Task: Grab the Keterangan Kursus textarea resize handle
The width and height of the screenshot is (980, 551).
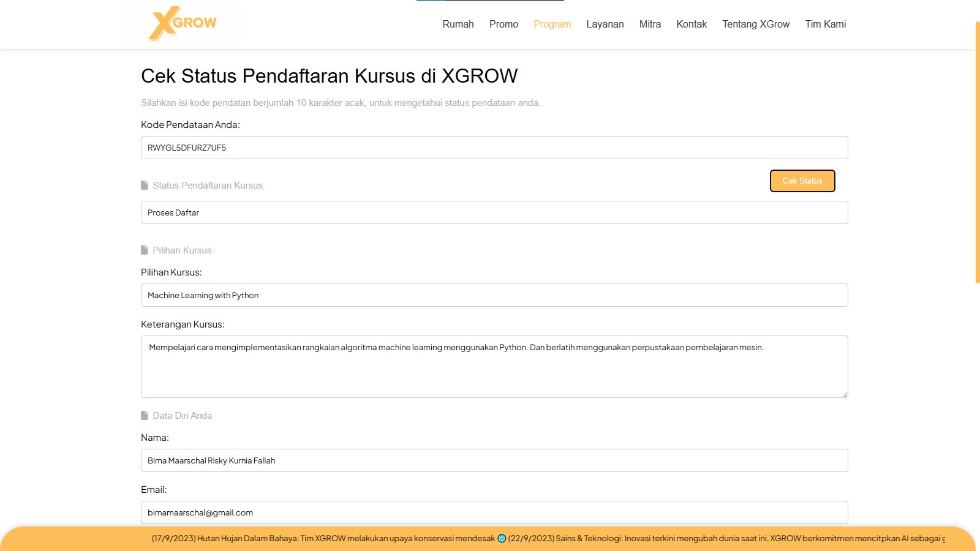Action: pos(845,394)
